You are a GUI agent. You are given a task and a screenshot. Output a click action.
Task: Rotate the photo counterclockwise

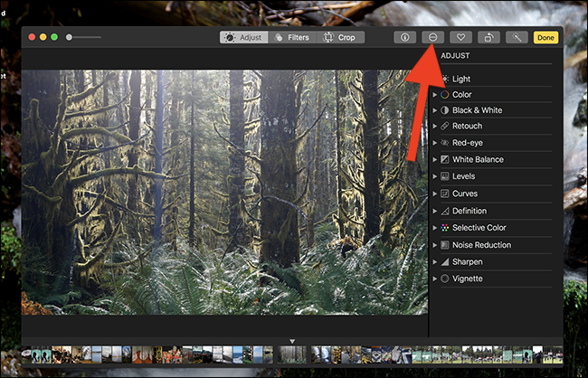(x=489, y=37)
